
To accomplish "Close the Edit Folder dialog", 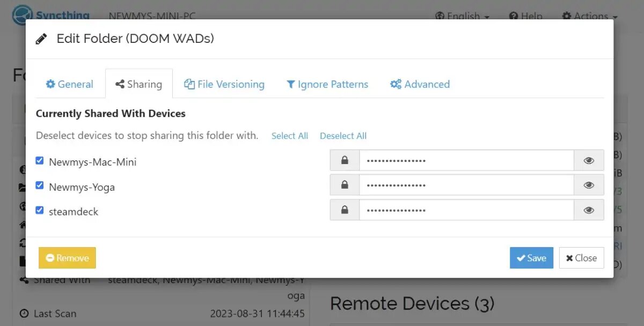I will click(581, 258).
